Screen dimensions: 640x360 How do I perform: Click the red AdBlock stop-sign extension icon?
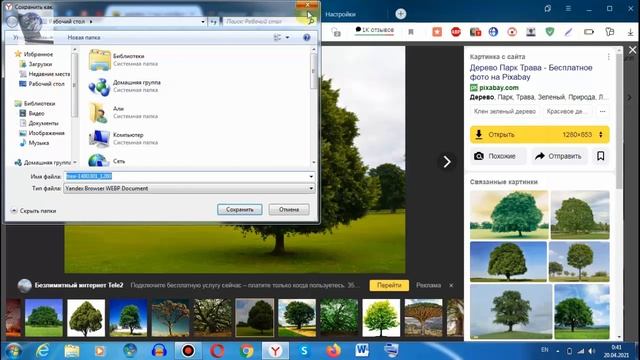coord(456,32)
